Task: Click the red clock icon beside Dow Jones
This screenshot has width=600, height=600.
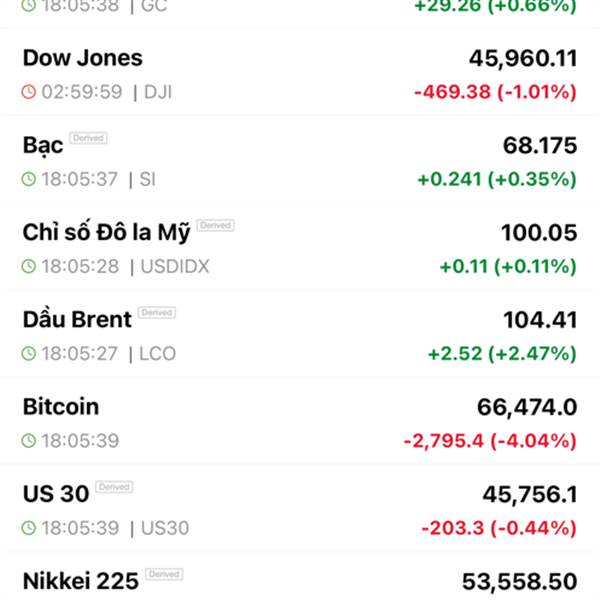Action: [29, 92]
